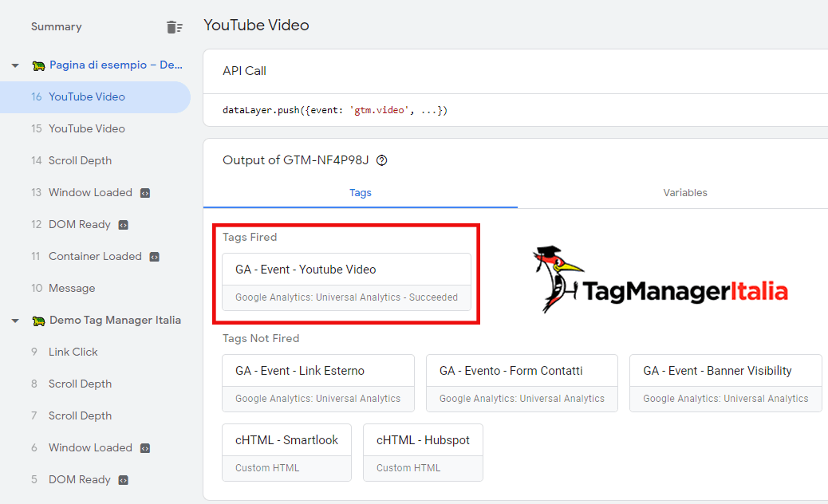Open the Pagina di esempio page entry

(116, 65)
